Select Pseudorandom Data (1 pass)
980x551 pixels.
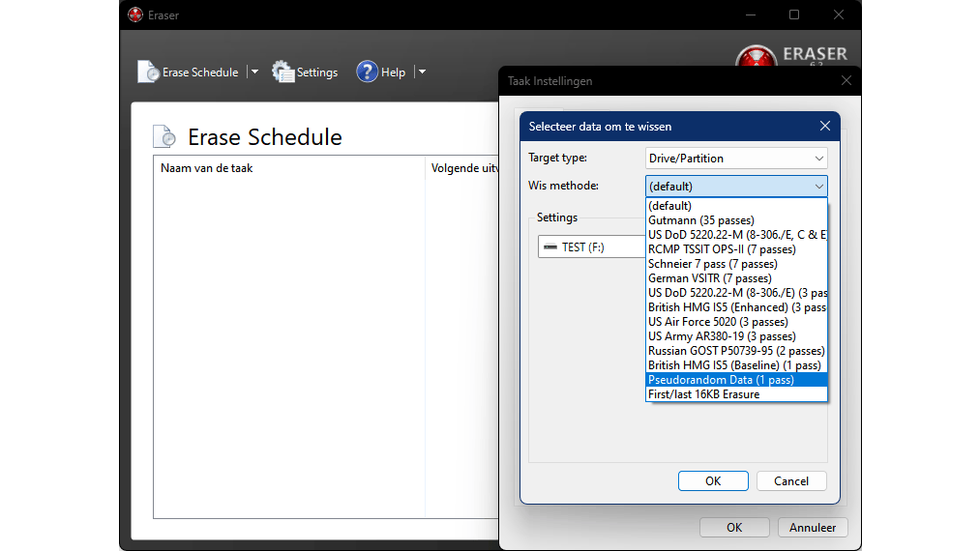tap(736, 380)
